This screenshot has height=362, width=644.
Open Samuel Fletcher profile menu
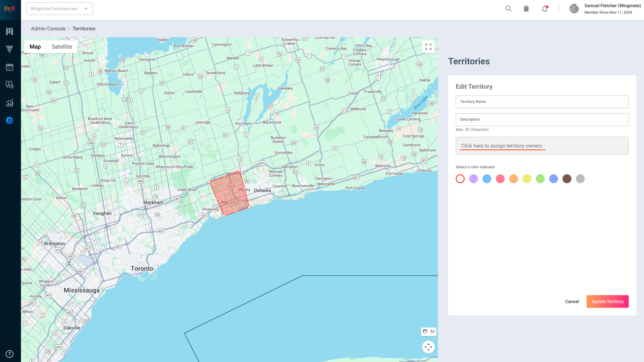pos(605,9)
